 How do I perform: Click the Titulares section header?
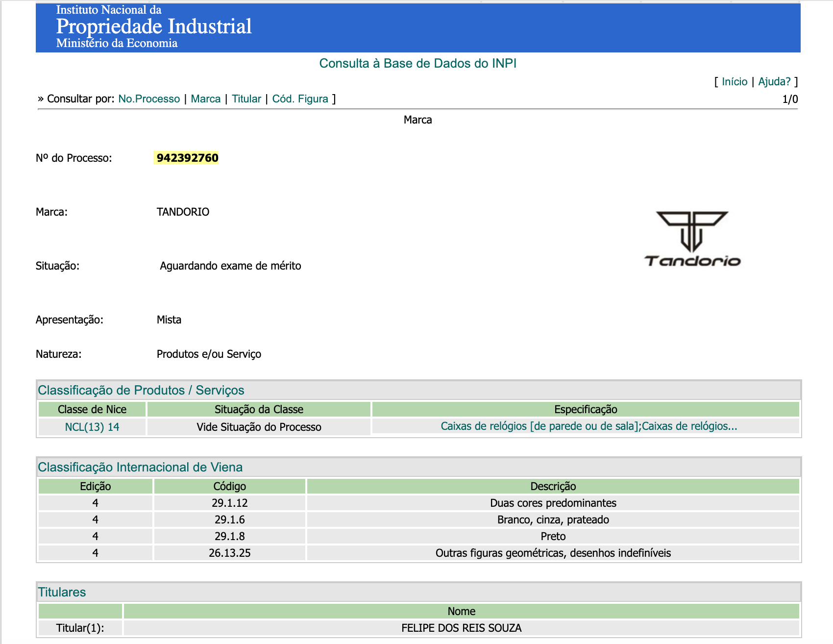(x=62, y=593)
